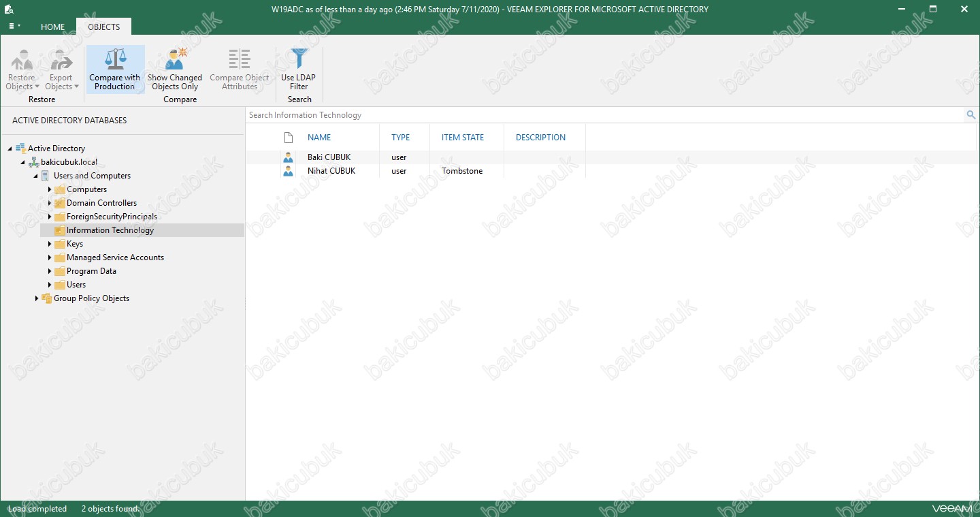Select Group Policy Objects node
Screen dimensions: 980x517
click(x=91, y=298)
